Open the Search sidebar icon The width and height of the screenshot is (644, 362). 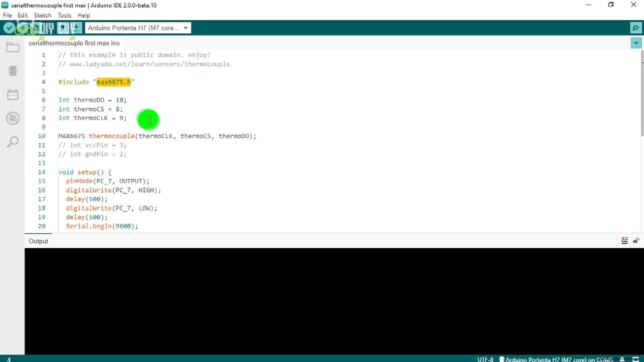coord(13,142)
